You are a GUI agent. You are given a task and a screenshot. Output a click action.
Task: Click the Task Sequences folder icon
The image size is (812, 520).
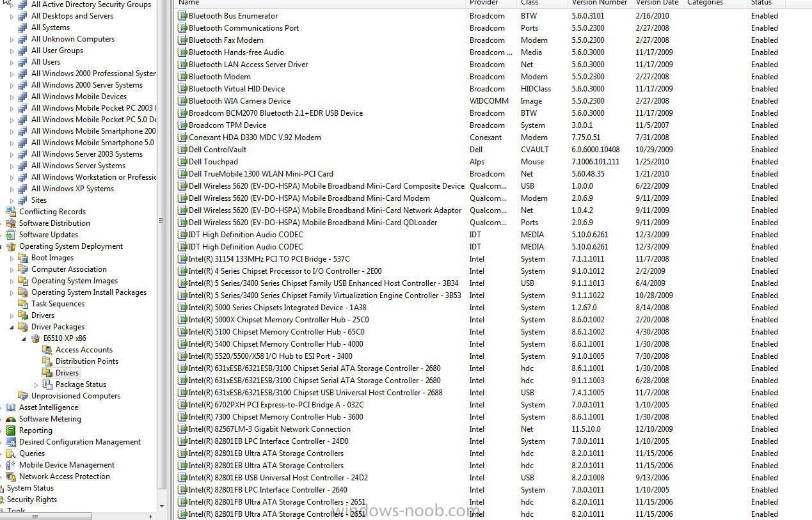[x=23, y=304]
